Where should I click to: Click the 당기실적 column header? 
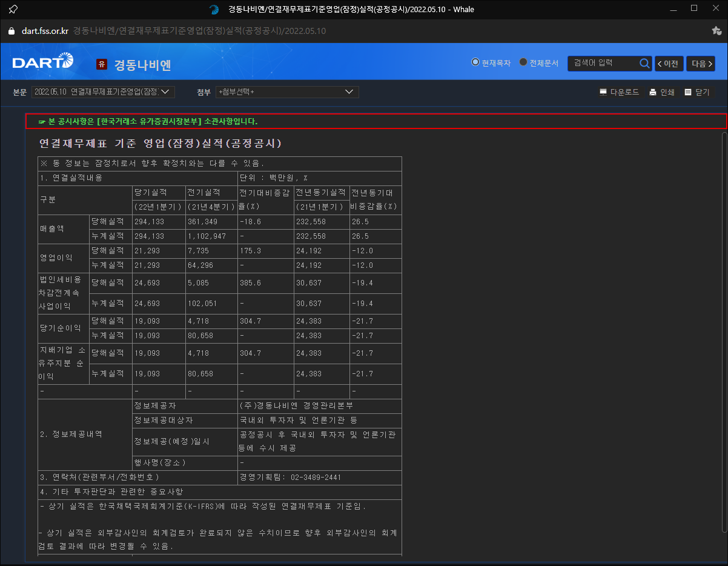point(159,193)
